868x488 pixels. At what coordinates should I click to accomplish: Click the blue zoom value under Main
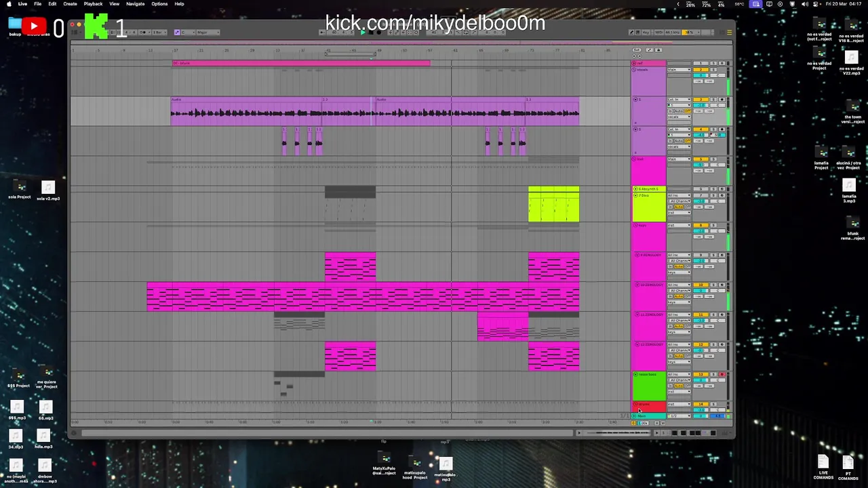pyautogui.click(x=644, y=424)
